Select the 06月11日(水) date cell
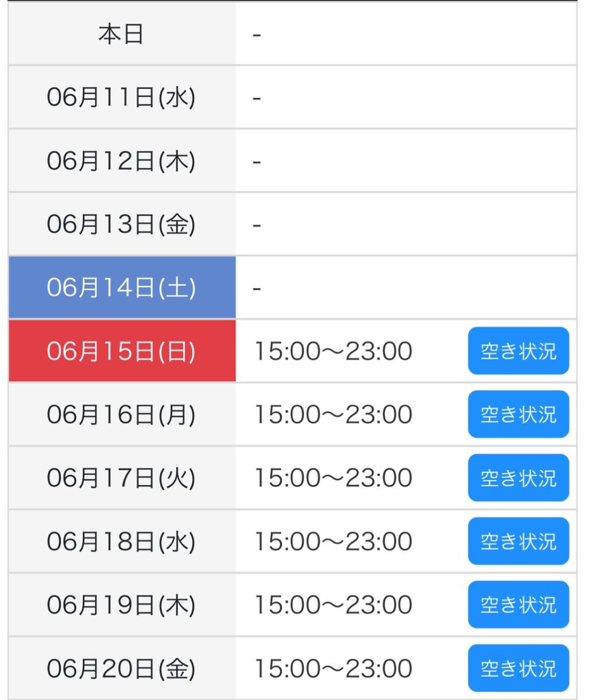Viewport: 596px width, 700px height. pyautogui.click(x=122, y=97)
